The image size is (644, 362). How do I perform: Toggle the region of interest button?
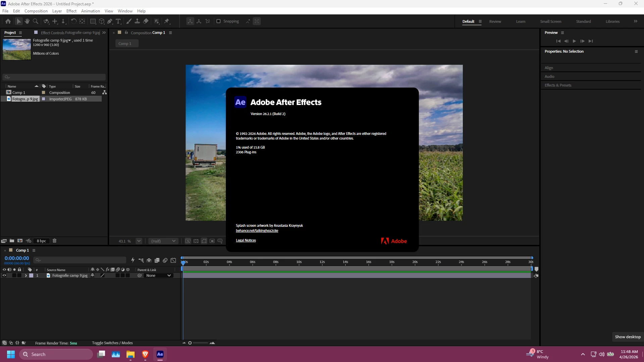click(212, 241)
